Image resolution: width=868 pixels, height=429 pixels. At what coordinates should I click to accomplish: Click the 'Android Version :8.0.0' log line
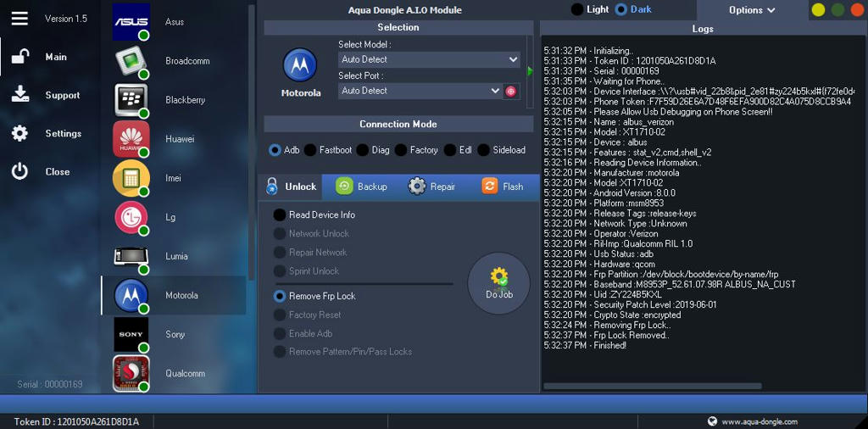click(609, 193)
